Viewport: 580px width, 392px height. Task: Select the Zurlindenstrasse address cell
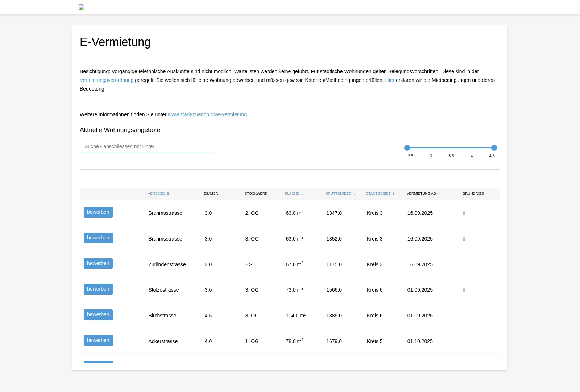167,264
